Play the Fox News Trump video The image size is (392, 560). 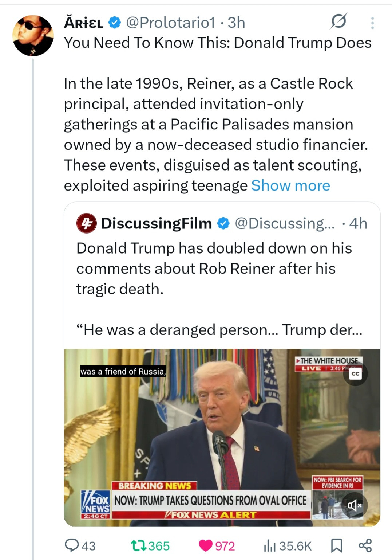pyautogui.click(x=222, y=437)
